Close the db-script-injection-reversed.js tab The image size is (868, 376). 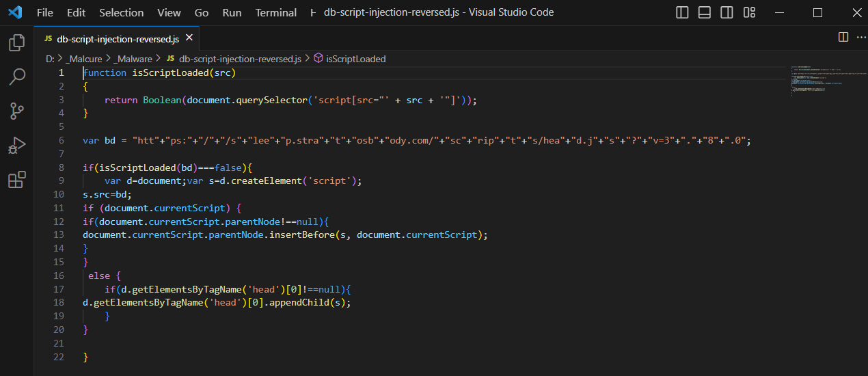pos(189,38)
